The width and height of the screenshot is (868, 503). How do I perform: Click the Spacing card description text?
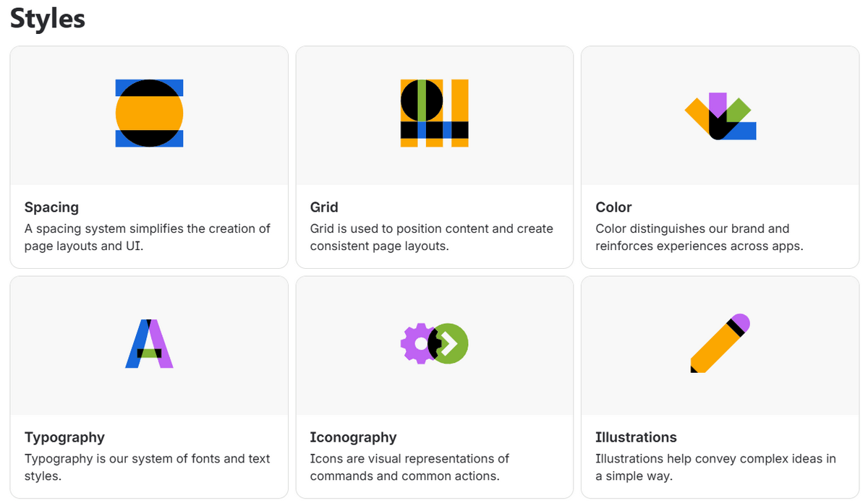(148, 237)
